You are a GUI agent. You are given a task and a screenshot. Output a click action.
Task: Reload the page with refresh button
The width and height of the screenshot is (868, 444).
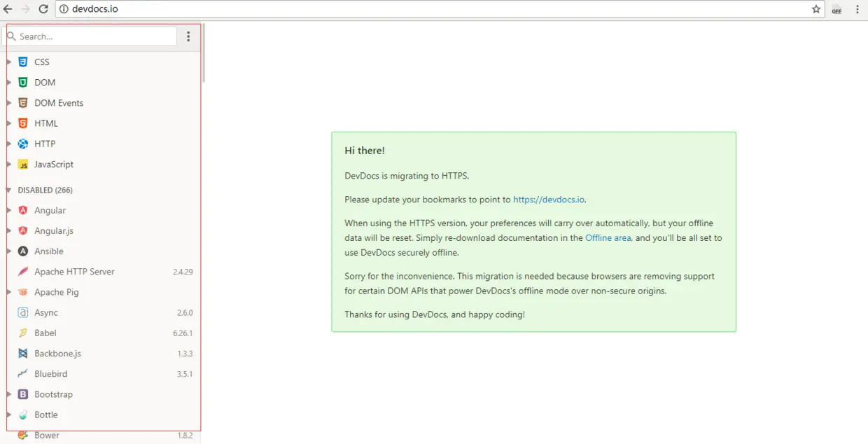point(43,9)
